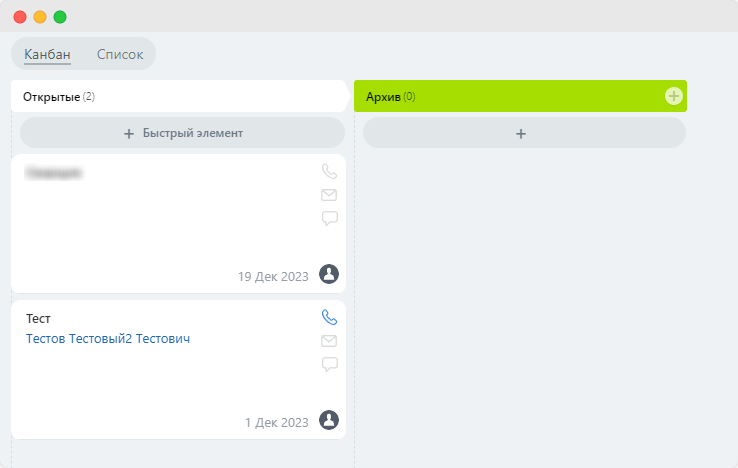738x468 pixels.
Task: Click user avatar on 1 Дек 2023 card
Action: click(329, 420)
